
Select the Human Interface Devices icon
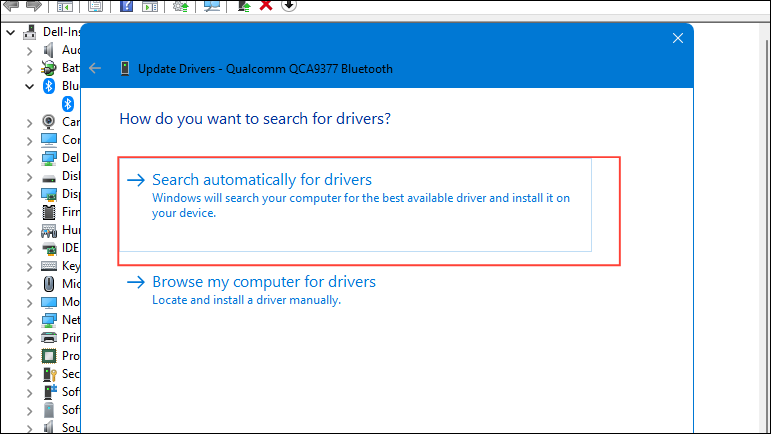point(49,231)
